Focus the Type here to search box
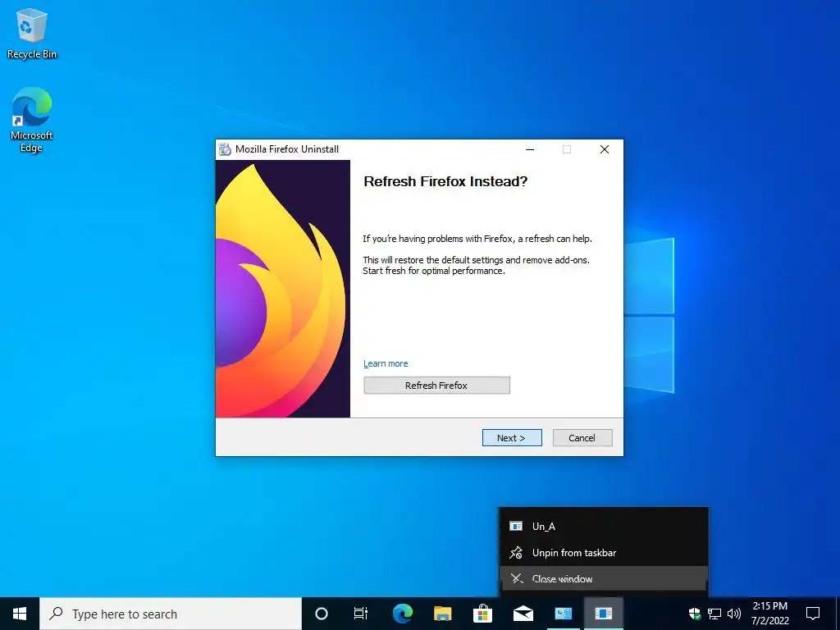840x630 pixels. tap(171, 614)
